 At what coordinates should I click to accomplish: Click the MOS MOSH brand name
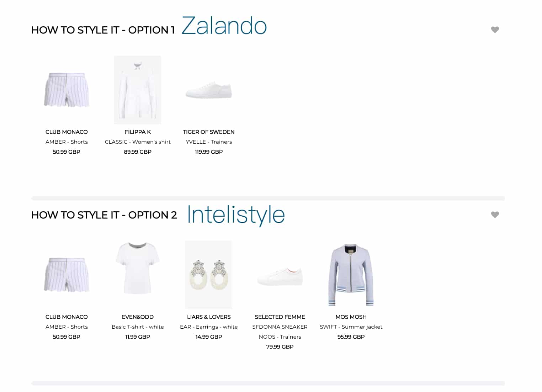[x=351, y=317]
